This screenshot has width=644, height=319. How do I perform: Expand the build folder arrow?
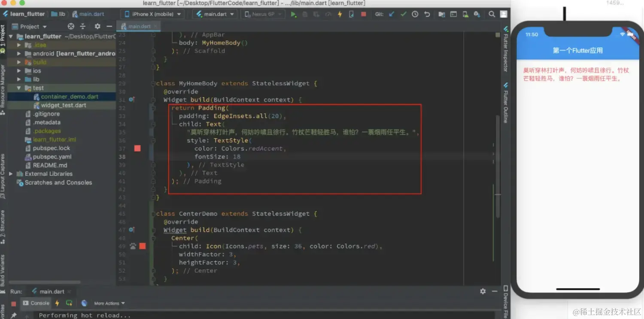click(x=19, y=62)
